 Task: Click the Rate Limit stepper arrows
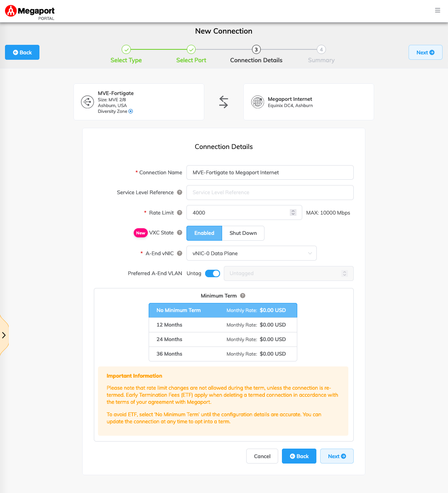pyautogui.click(x=293, y=212)
